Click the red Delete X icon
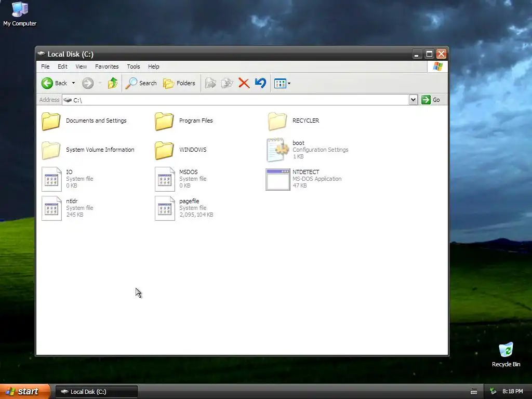Screen dimensions: 532x399 click(x=244, y=83)
